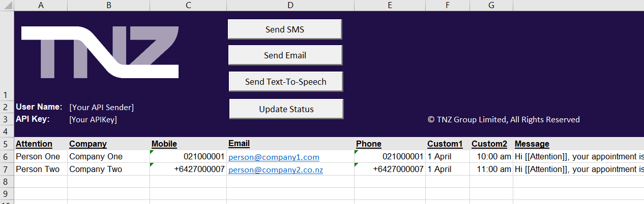644x204 pixels.
Task: Open the person@company1.com email link
Action: [x=274, y=157]
